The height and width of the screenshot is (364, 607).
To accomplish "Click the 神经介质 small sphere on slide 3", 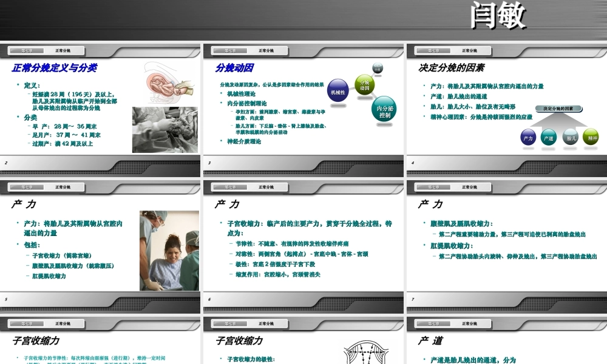I will 377,67.
